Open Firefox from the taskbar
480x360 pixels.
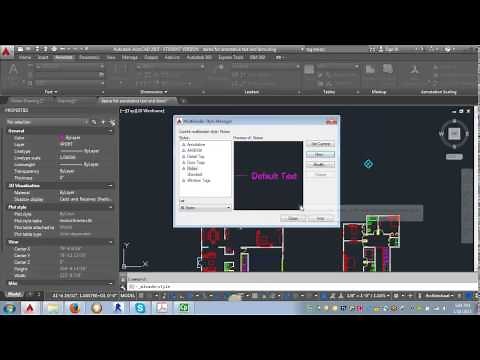[75, 308]
